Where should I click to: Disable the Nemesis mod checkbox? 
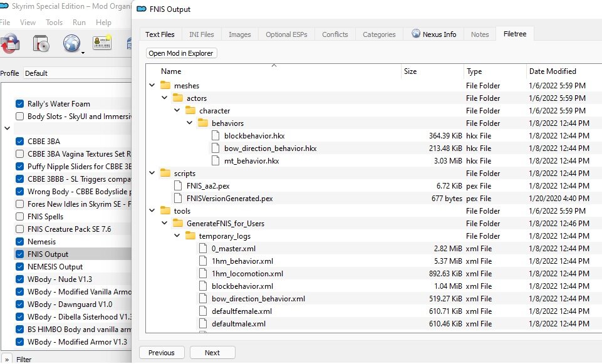pyautogui.click(x=19, y=241)
